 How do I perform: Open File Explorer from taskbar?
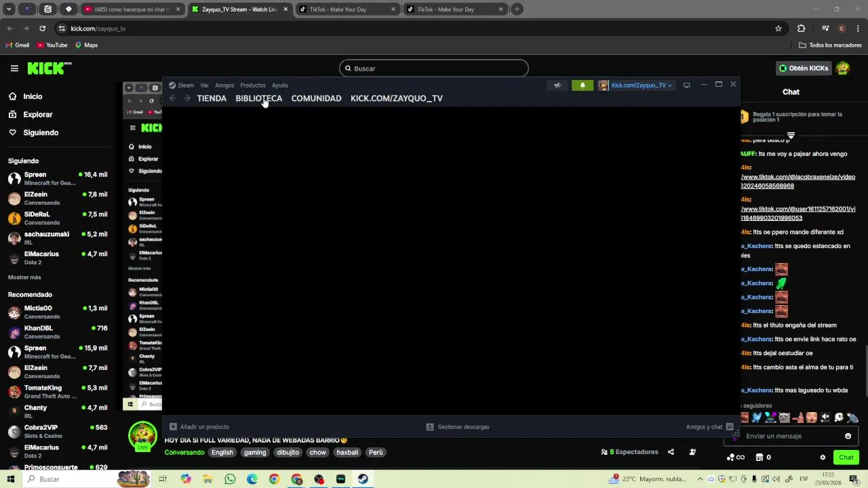tap(208, 479)
